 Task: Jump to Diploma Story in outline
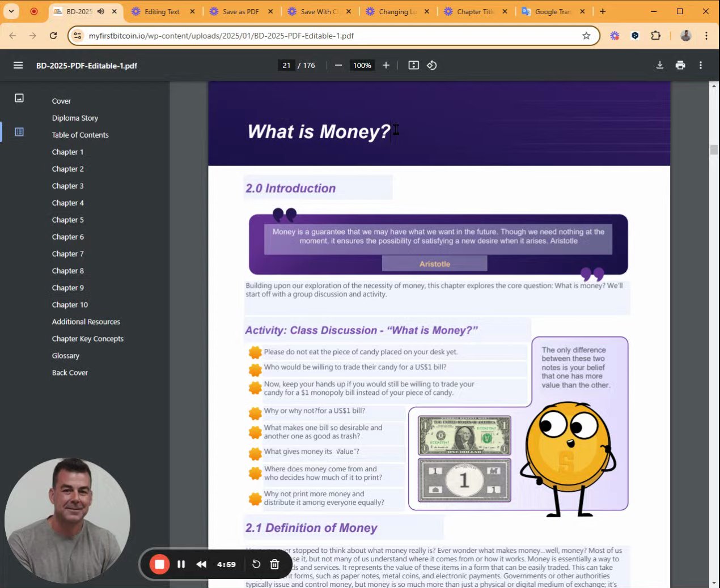coord(75,118)
